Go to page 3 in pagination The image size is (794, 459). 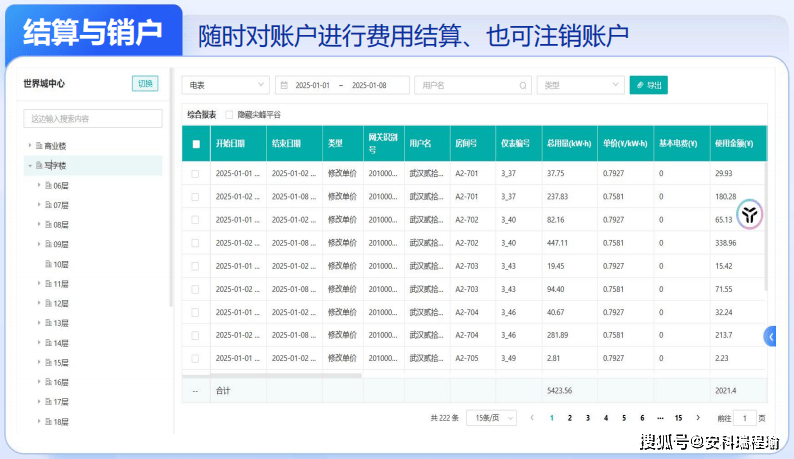click(588, 418)
